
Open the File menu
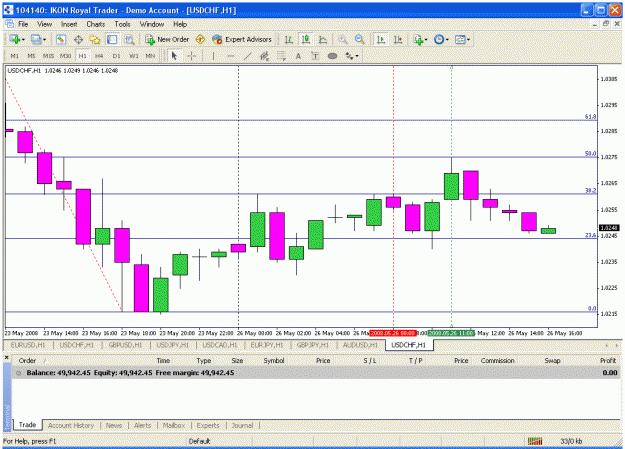[x=23, y=24]
